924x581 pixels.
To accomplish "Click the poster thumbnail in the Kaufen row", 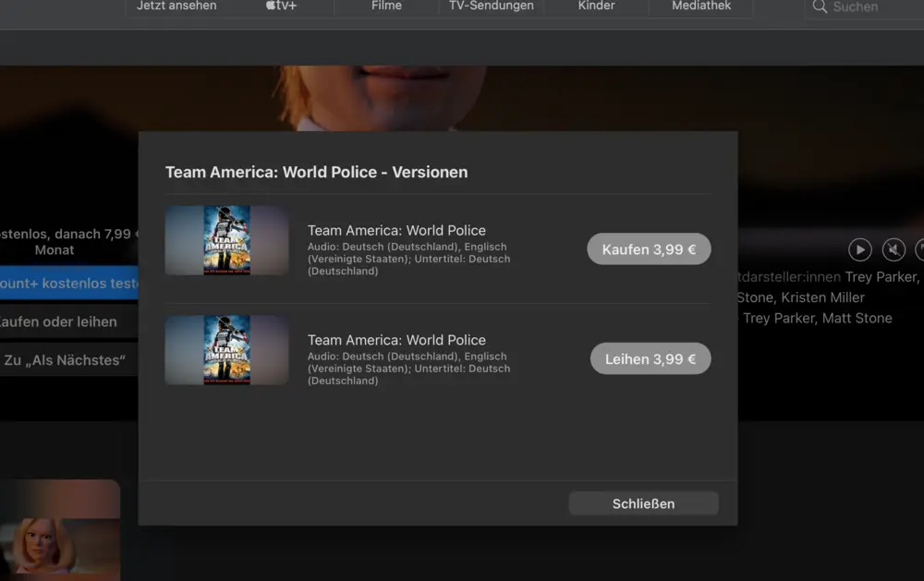I will [x=226, y=240].
